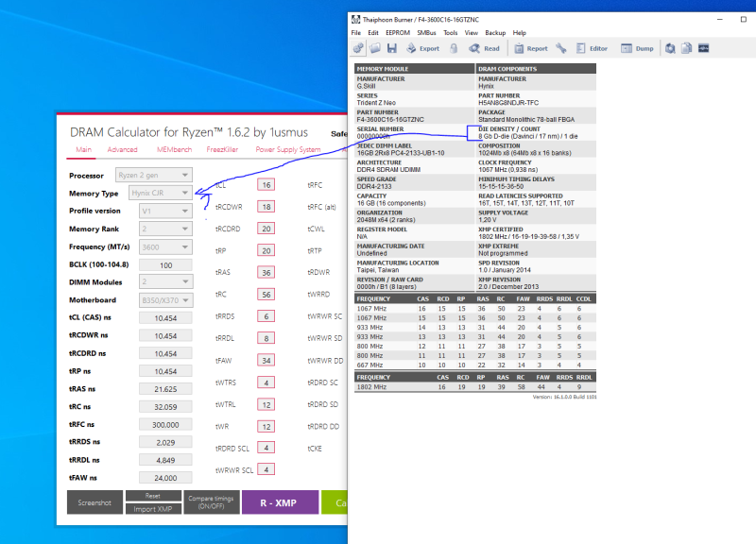Click the purple R - XMP button

280,502
